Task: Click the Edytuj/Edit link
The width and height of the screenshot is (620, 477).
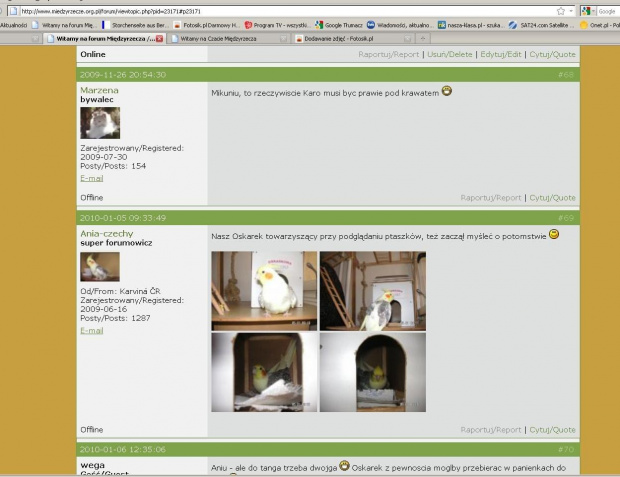Action: coord(501,55)
